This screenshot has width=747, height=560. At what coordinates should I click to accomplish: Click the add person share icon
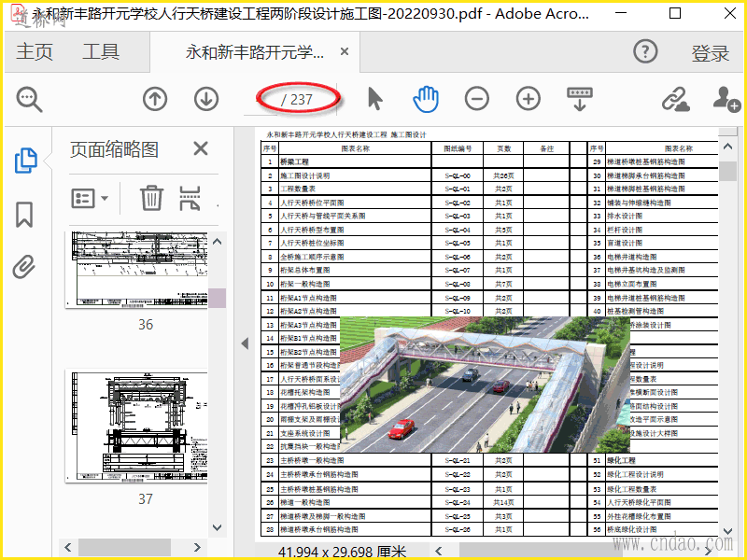click(x=726, y=99)
